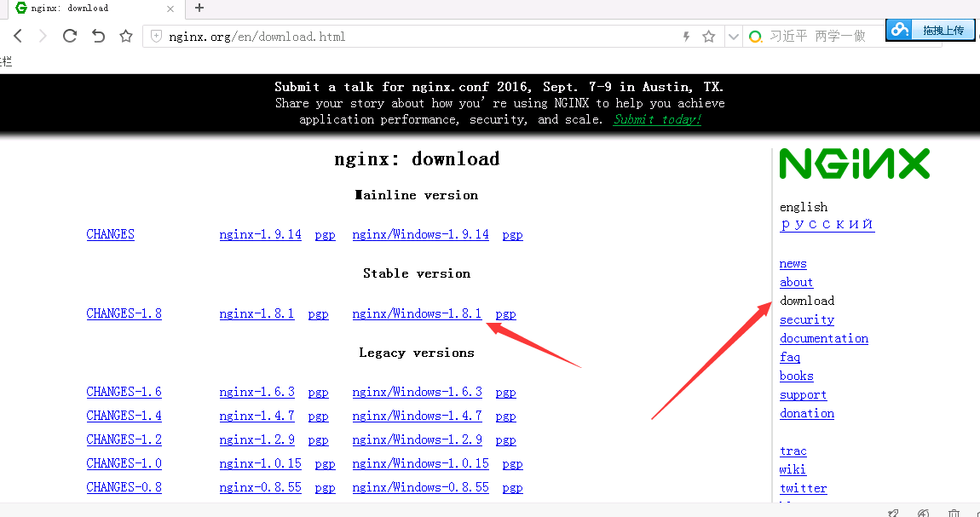Expand the address bar dropdown arrow
The height and width of the screenshot is (517, 980).
click(x=733, y=37)
